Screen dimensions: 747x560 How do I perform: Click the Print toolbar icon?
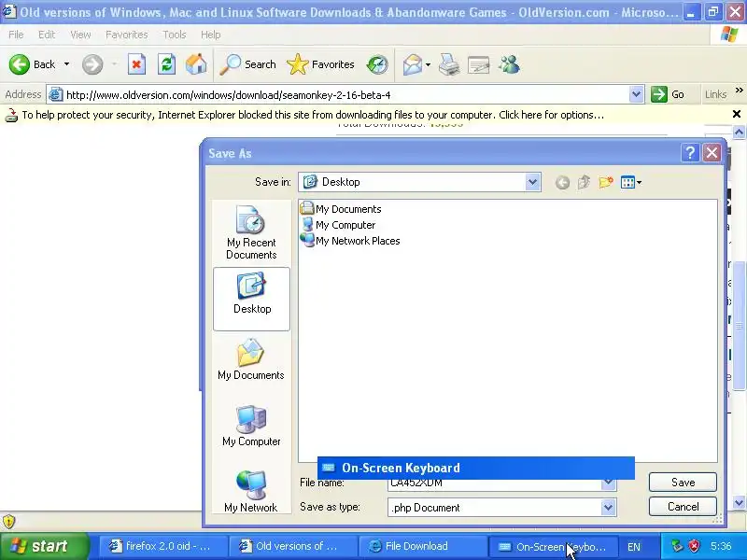point(449,64)
